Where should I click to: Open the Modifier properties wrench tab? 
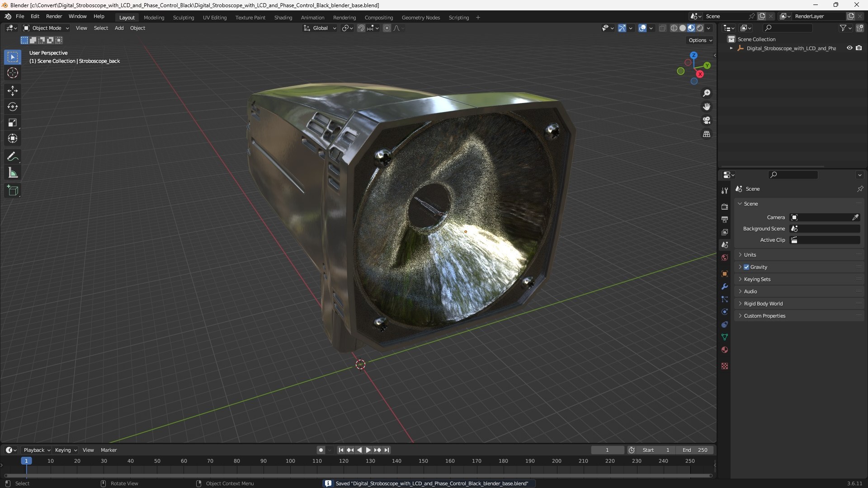tap(725, 286)
